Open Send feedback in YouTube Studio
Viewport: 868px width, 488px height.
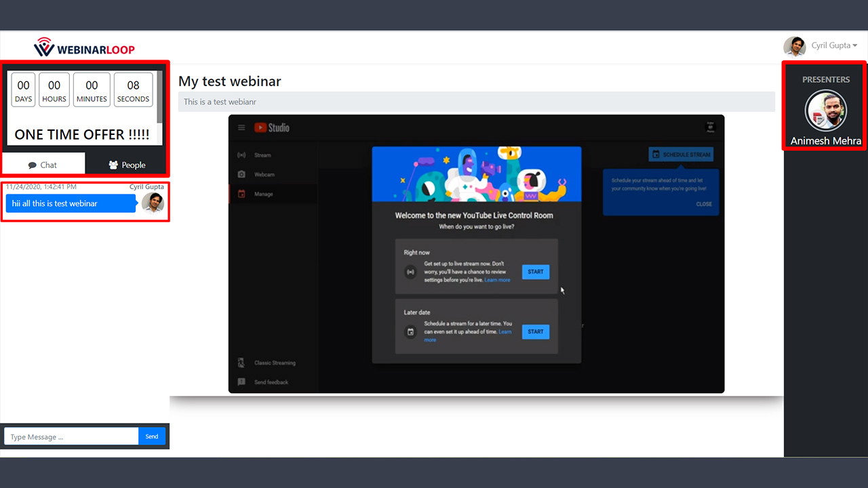click(271, 382)
